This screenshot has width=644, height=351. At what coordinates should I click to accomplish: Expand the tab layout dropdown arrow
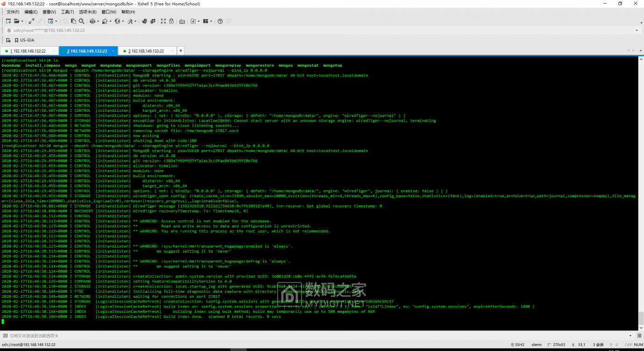click(x=211, y=21)
